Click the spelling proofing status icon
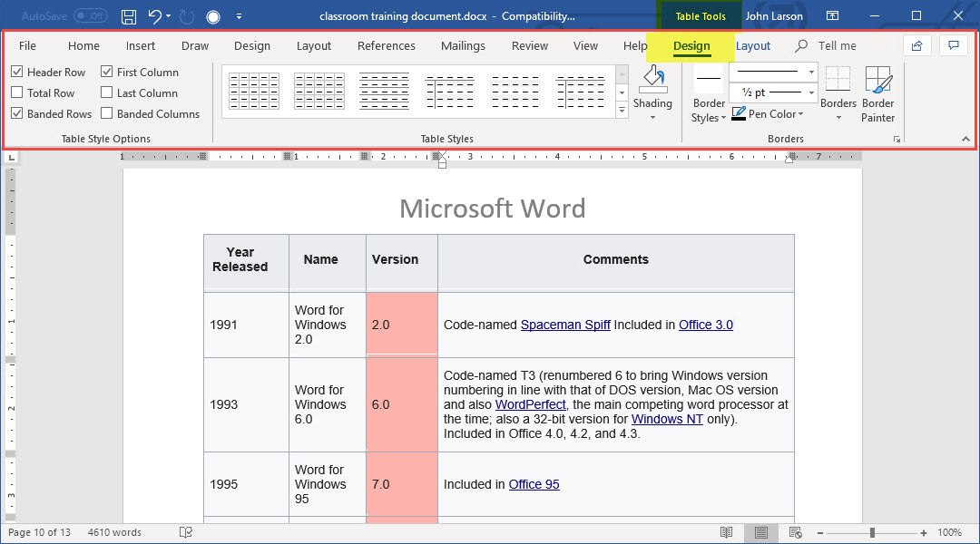 point(186,532)
